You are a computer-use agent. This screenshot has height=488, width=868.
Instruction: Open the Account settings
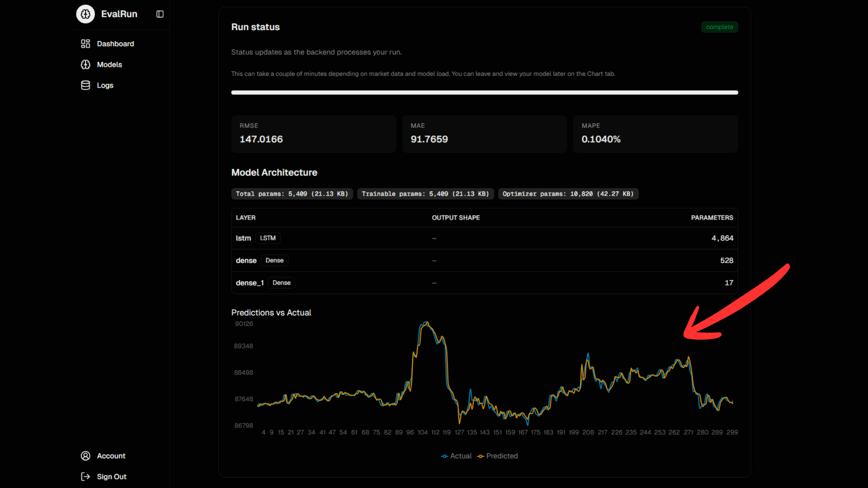[x=111, y=456]
